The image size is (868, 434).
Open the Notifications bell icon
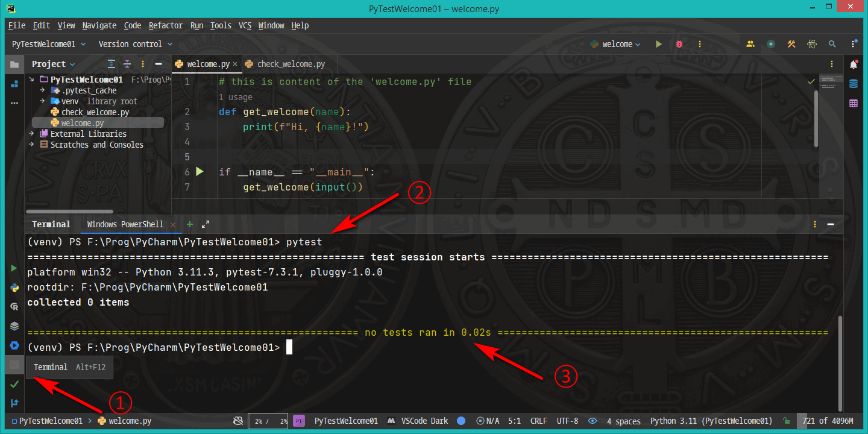(854, 64)
